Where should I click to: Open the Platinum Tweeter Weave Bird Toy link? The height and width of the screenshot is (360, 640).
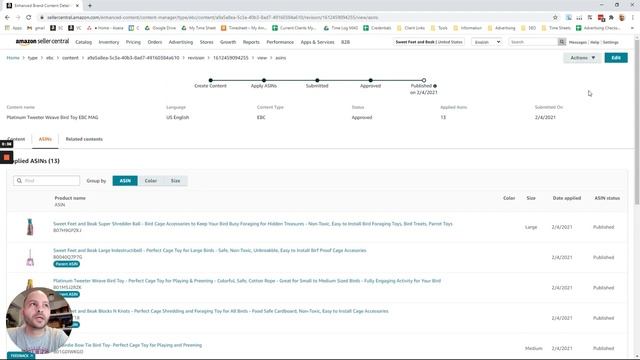pyautogui.click(x=247, y=281)
